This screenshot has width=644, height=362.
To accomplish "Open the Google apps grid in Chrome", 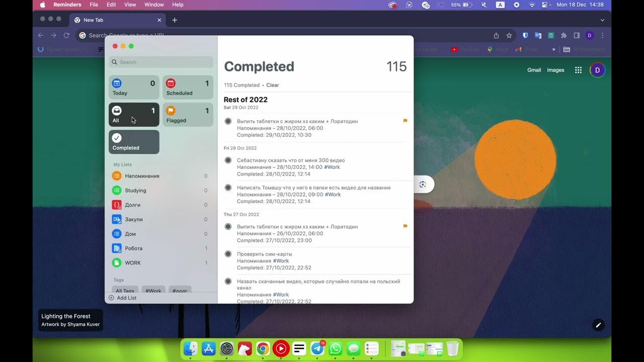I will [578, 70].
